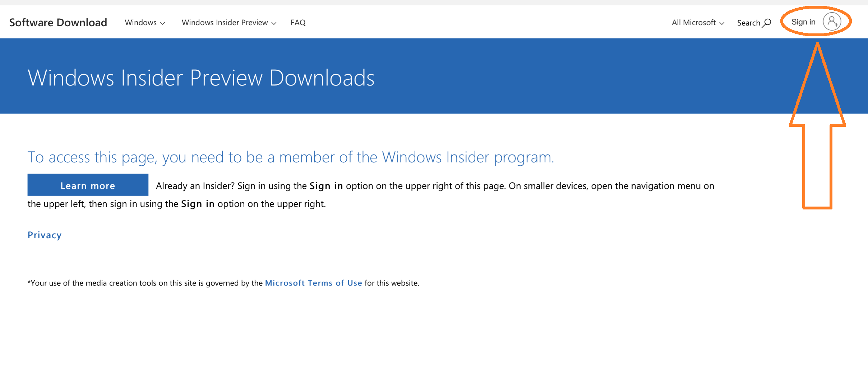This screenshot has height=365, width=868.
Task: Click the user account avatar icon
Action: [832, 22]
